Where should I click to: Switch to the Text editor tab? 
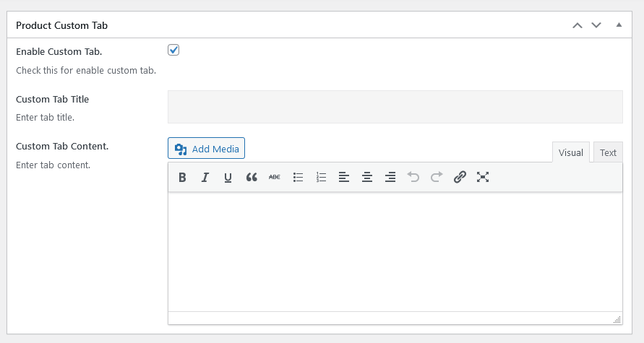pyautogui.click(x=608, y=152)
